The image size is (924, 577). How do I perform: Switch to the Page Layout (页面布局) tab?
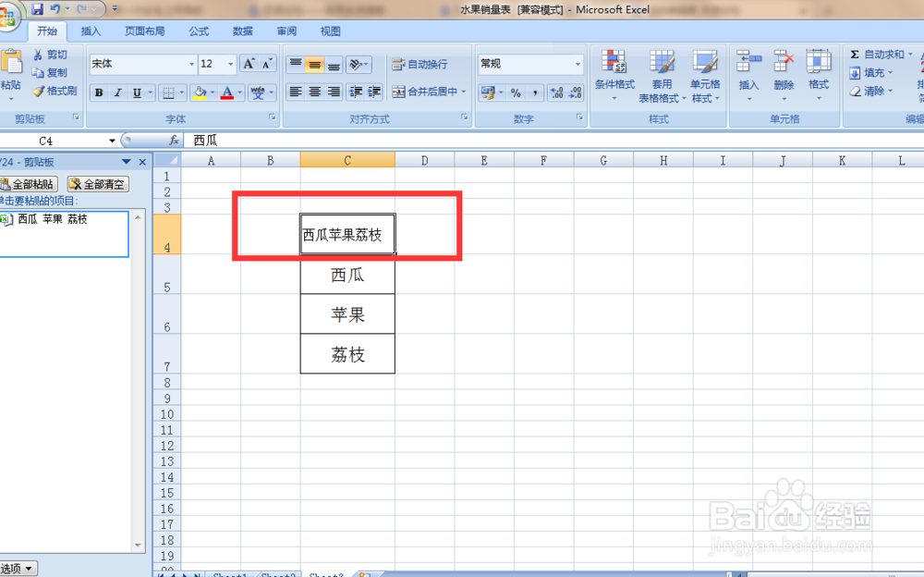coord(144,31)
